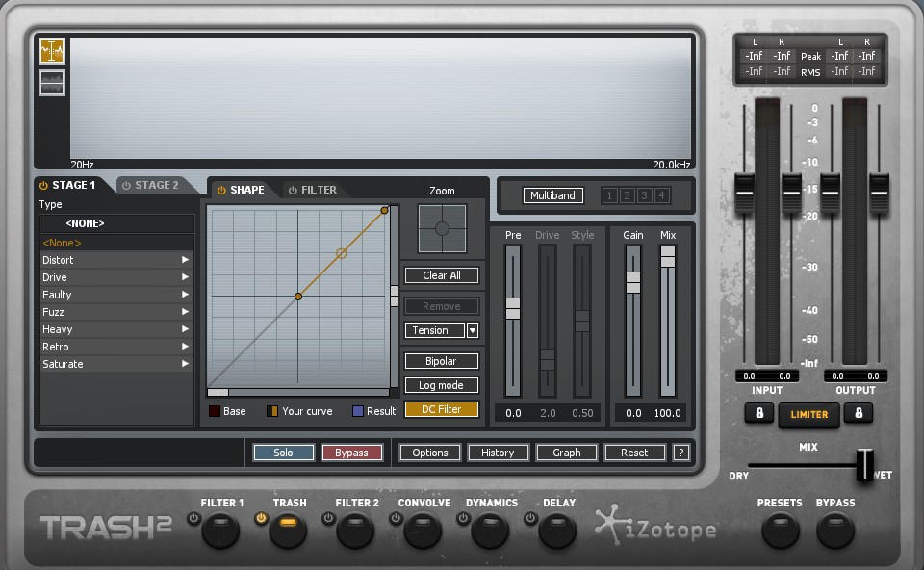Click the Limiter button

point(808,414)
